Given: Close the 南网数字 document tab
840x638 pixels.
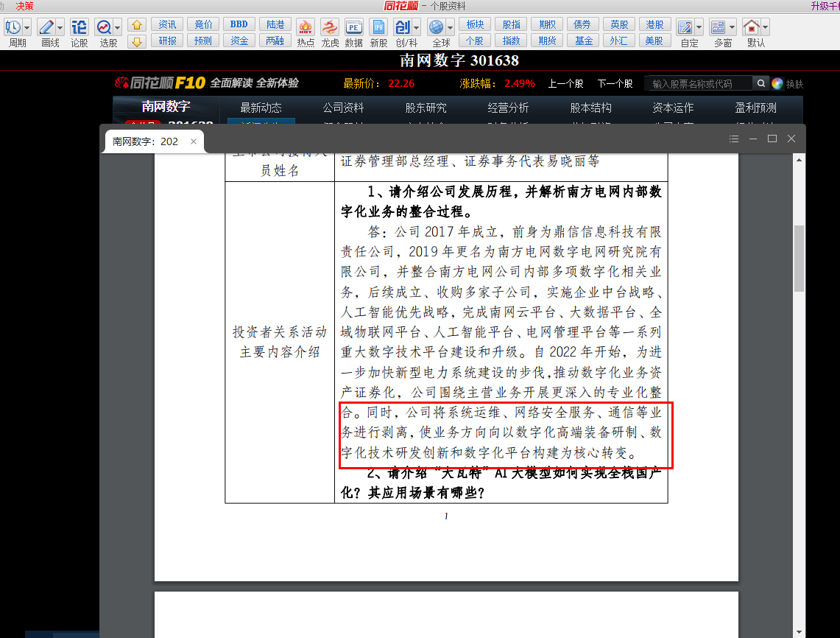Looking at the screenshot, I should pos(194,141).
